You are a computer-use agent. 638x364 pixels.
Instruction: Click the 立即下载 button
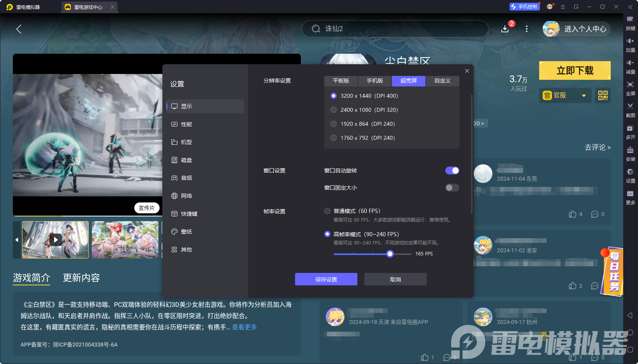[575, 70]
